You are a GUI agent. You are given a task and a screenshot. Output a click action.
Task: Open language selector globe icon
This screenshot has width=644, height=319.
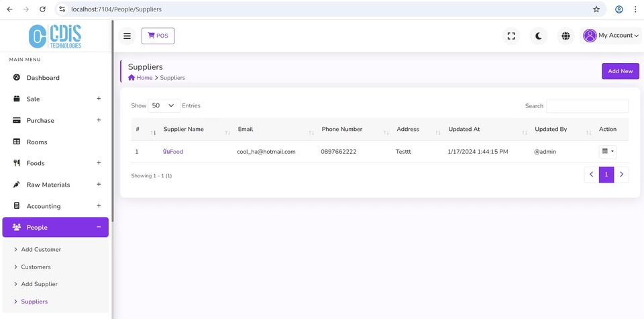coord(566,36)
